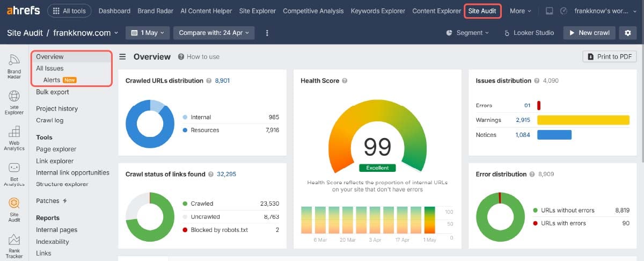
Task: Open Page explorer tool
Action: (x=56, y=149)
